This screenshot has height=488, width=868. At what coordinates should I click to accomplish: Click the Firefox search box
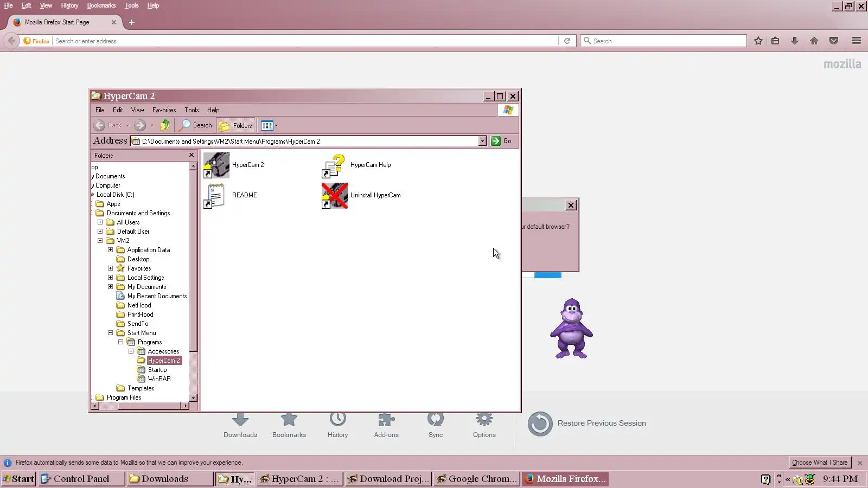663,41
